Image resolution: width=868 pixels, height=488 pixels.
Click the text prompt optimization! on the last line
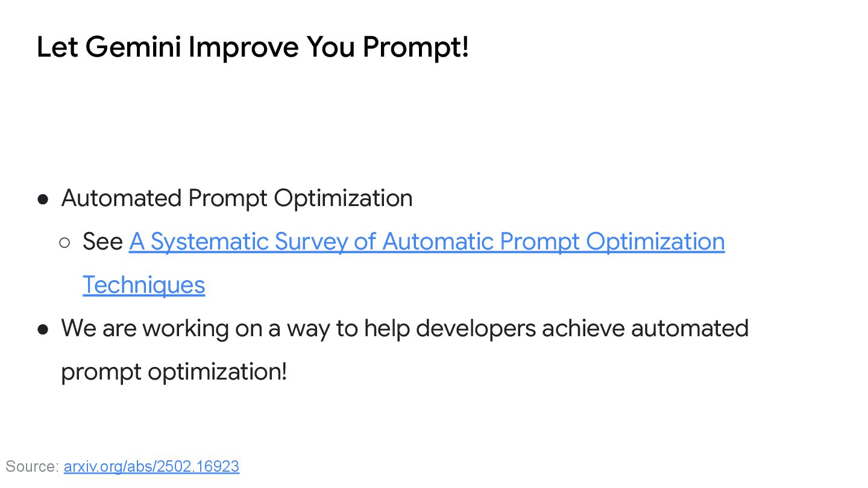point(174,372)
